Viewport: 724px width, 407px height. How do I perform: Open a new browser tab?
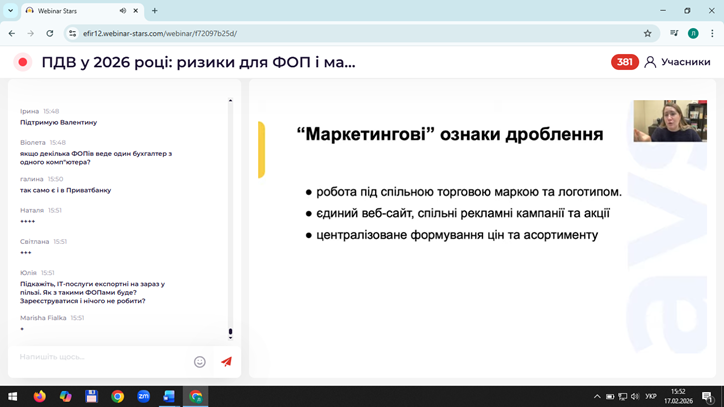tap(155, 11)
